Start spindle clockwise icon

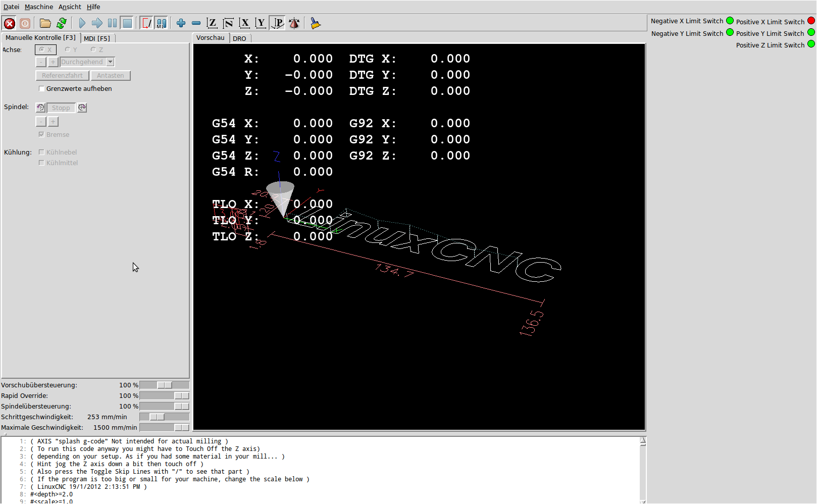[x=82, y=108]
